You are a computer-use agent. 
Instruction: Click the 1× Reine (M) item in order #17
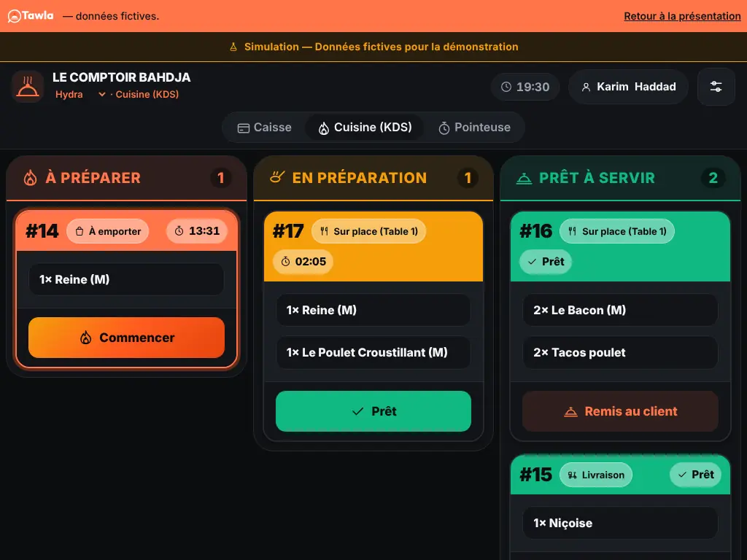pyautogui.click(x=373, y=310)
